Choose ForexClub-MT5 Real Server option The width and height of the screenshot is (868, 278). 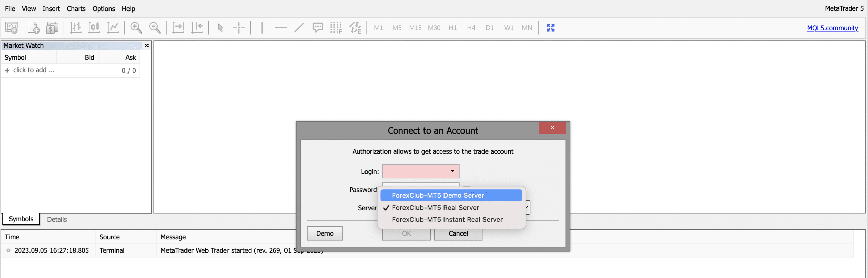pyautogui.click(x=451, y=208)
